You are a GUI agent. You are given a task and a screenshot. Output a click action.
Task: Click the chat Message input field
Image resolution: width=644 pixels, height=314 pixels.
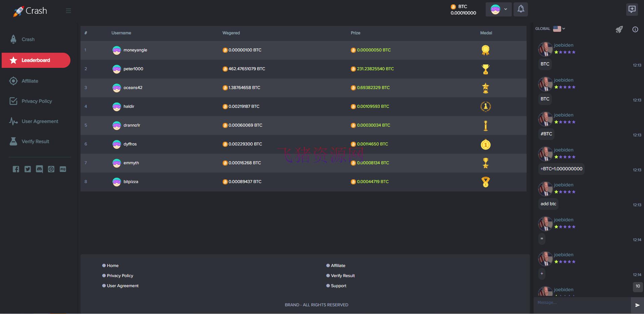point(582,303)
